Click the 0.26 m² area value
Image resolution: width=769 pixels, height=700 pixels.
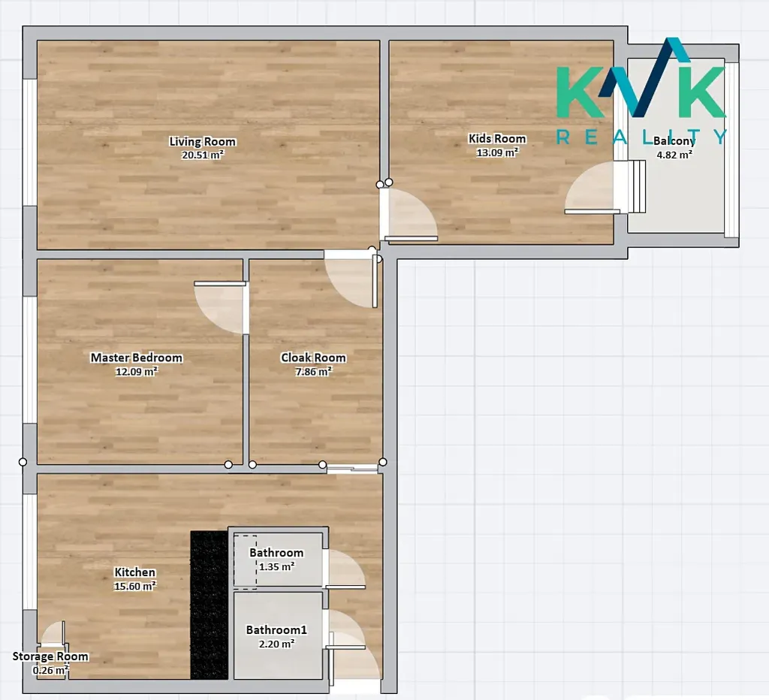[x=50, y=670]
